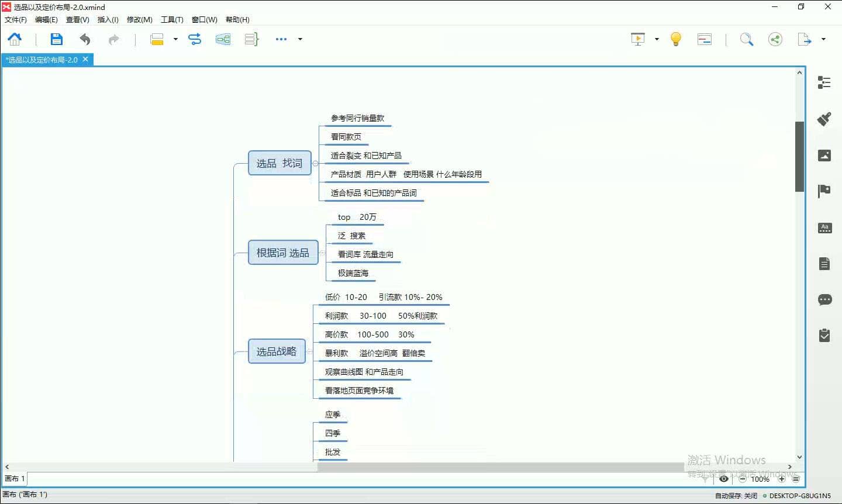Image resolution: width=842 pixels, height=504 pixels.
Task: Add a relationship line
Action: [x=195, y=39]
